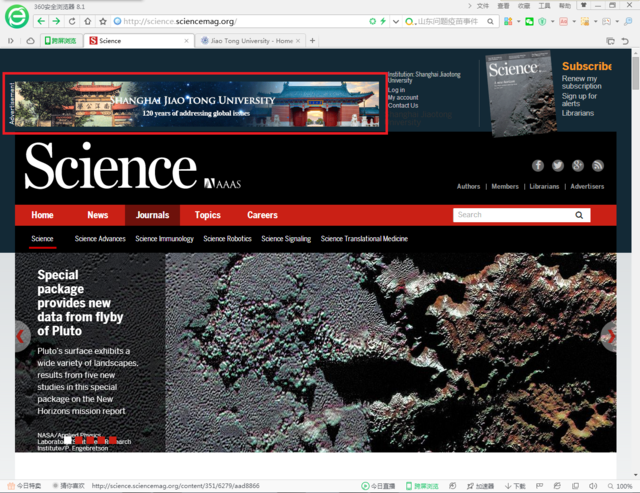Open the Twitter social icon
Viewport: 640px width, 493px height.
[558, 165]
